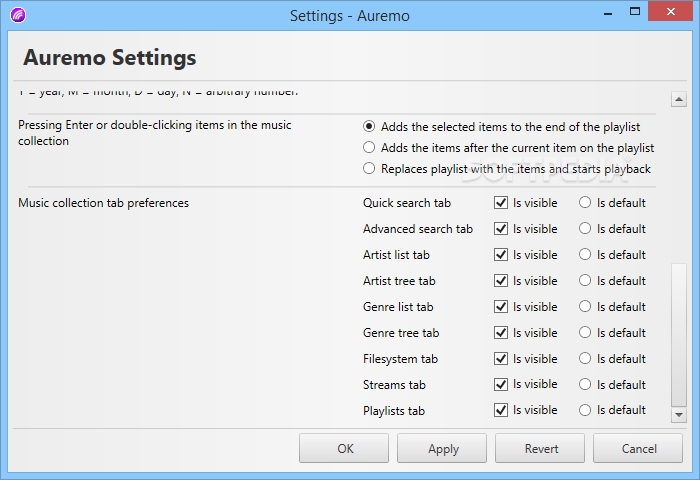This screenshot has height=480, width=700.
Task: Click the Revert button
Action: tap(540, 448)
